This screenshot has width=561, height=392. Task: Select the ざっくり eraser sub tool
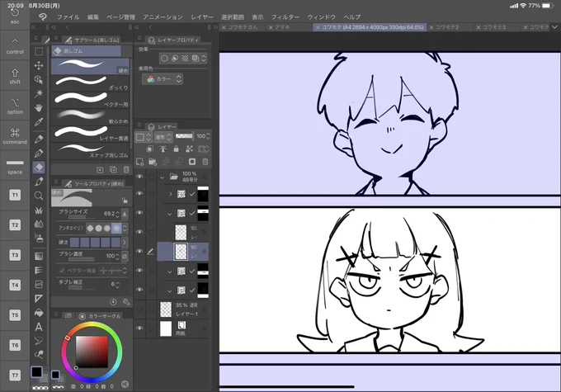[x=91, y=83]
